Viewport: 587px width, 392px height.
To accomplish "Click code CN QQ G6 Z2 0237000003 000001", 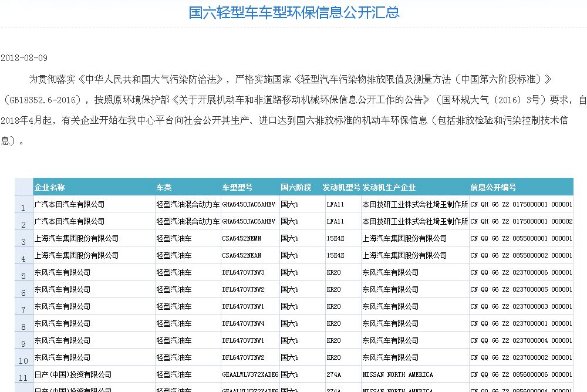I will pos(521,307).
